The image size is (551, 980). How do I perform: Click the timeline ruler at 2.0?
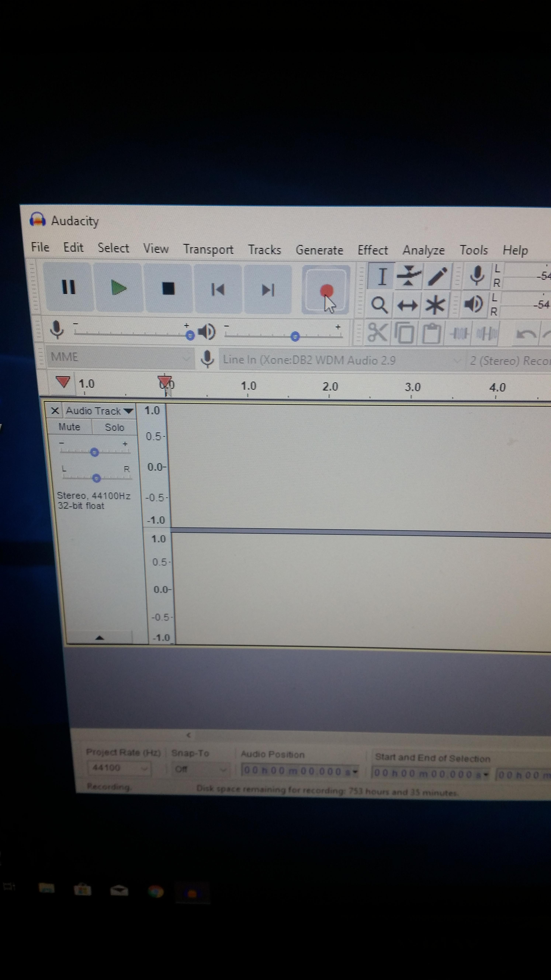point(330,387)
